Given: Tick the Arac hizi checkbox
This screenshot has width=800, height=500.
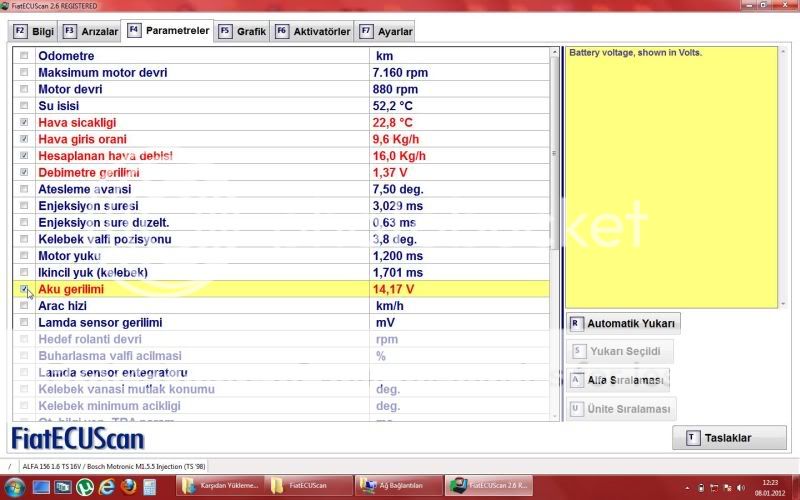Looking at the screenshot, I should point(24,306).
